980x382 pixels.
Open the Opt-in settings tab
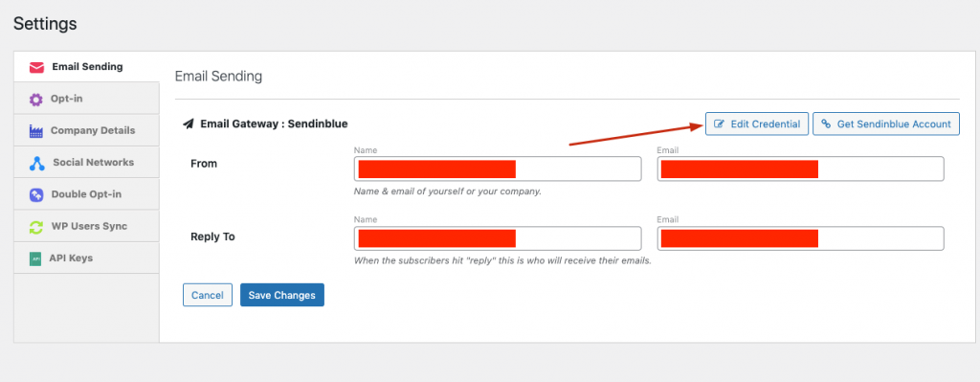[x=86, y=99]
